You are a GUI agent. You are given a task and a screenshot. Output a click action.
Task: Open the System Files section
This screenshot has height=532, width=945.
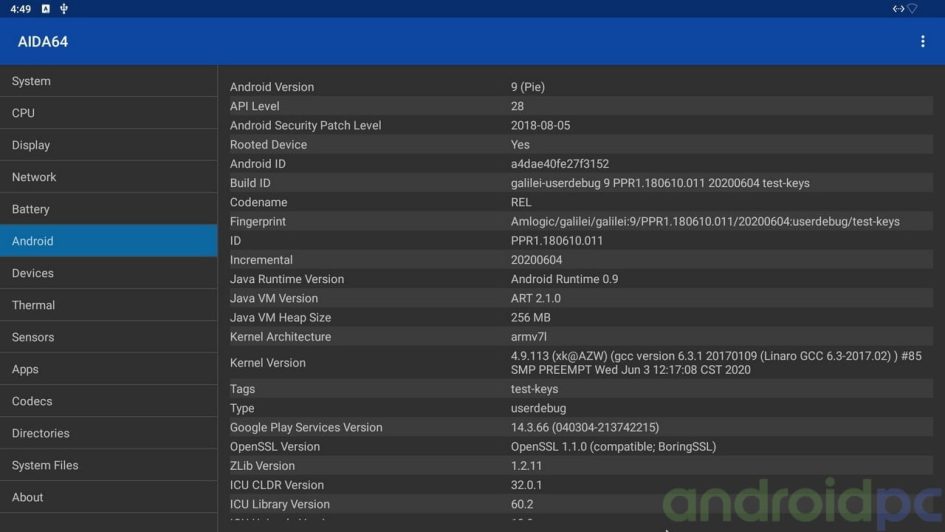click(x=108, y=465)
